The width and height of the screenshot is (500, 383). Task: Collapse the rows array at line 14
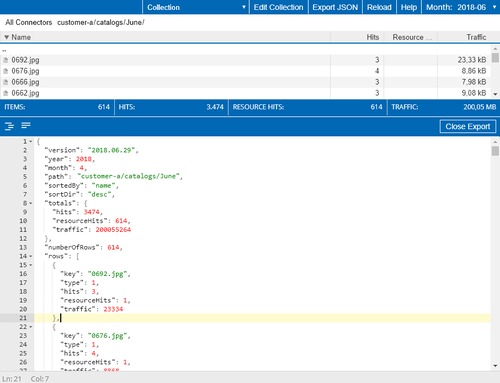pos(31,256)
